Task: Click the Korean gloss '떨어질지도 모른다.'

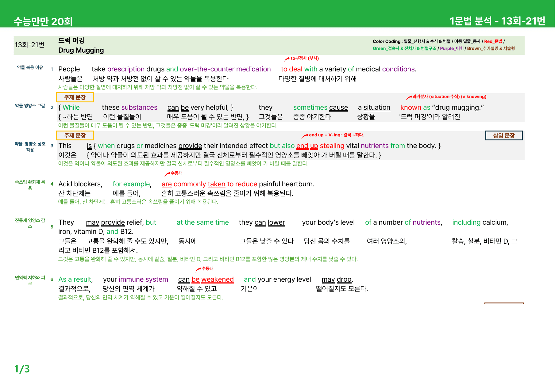Action: (x=342, y=289)
